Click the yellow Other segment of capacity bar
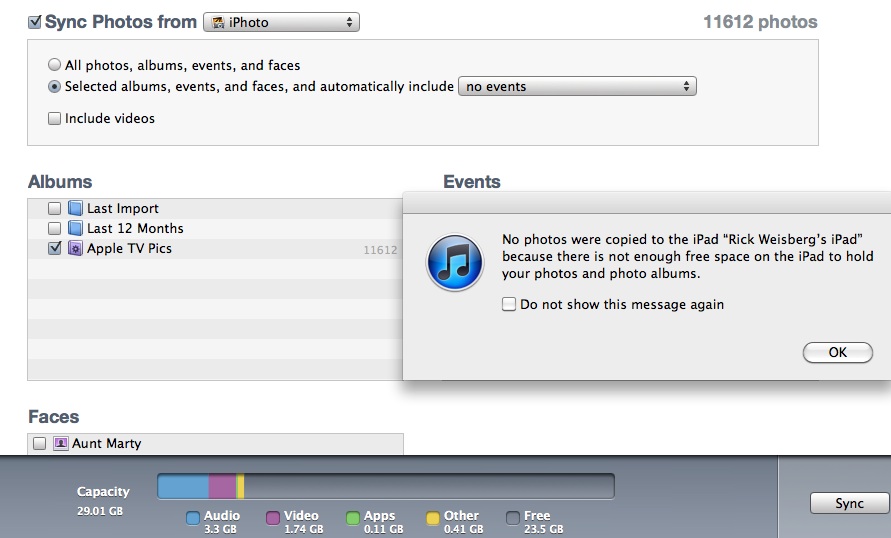891x538 pixels. click(x=241, y=487)
